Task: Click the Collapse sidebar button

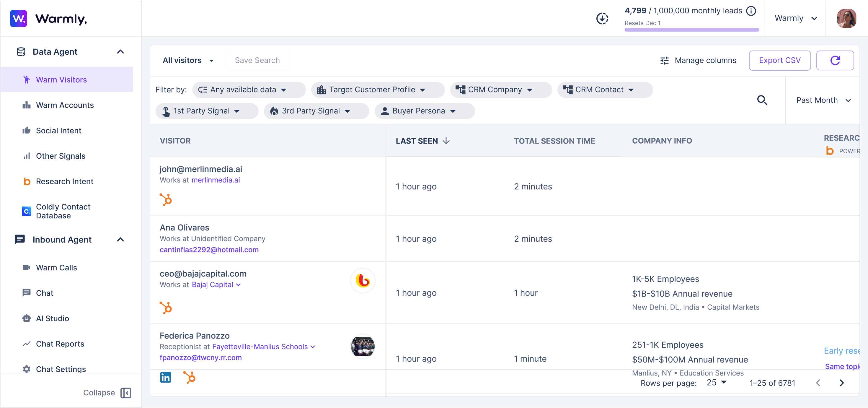Action: click(x=107, y=393)
